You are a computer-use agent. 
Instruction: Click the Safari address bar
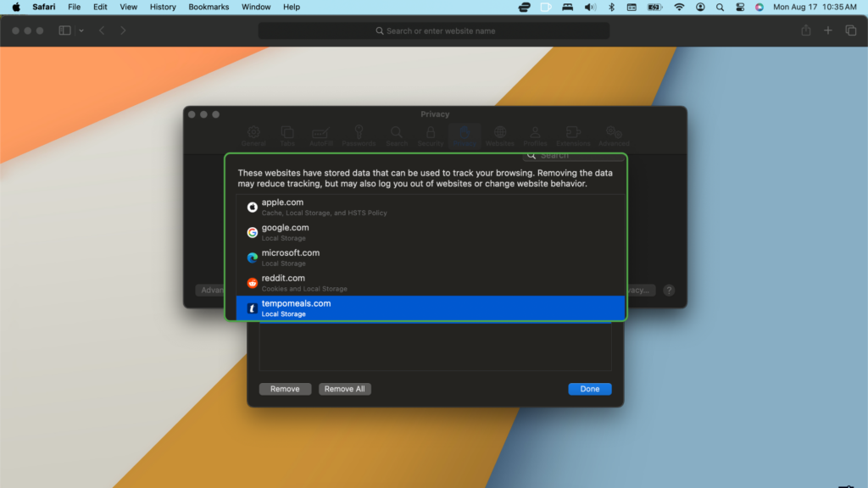(x=434, y=31)
